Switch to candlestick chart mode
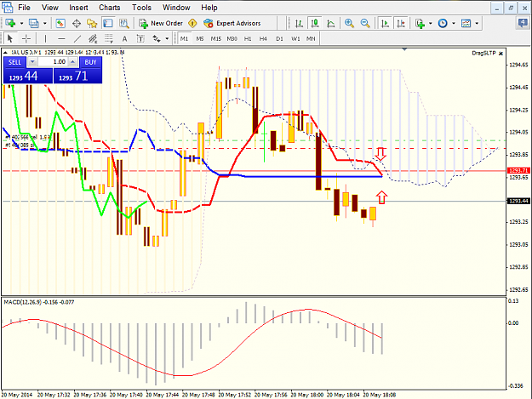This screenshot has width=532, height=399. coord(315,23)
